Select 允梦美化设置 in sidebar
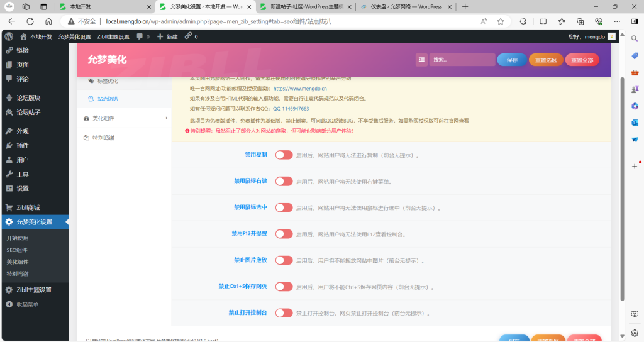The width and height of the screenshot is (644, 342). point(35,222)
